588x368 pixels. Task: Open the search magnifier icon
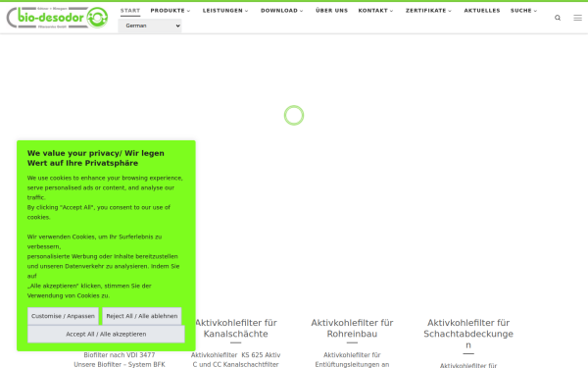(x=558, y=18)
